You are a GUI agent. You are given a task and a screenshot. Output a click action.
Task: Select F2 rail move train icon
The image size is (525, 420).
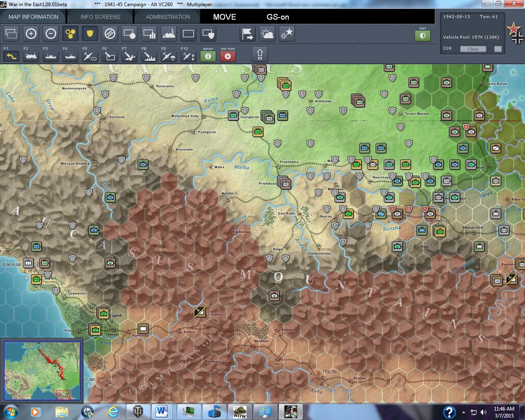point(31,56)
